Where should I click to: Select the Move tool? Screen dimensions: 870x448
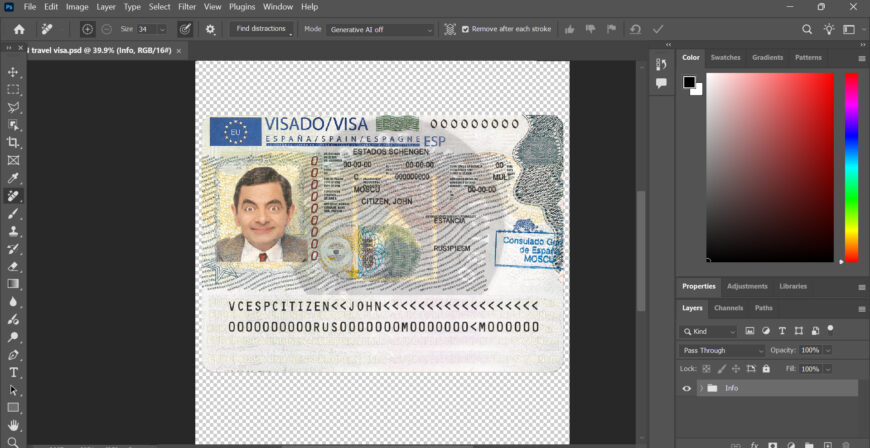point(13,72)
